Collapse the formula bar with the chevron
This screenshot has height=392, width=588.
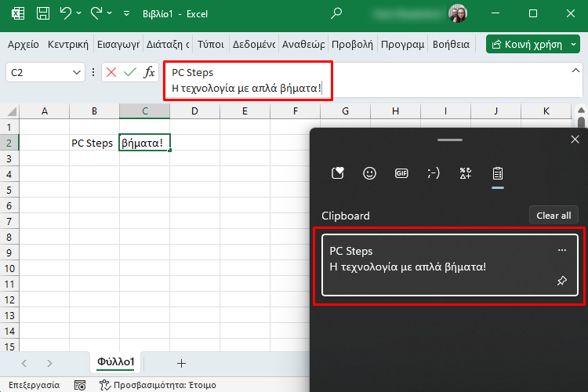[575, 71]
